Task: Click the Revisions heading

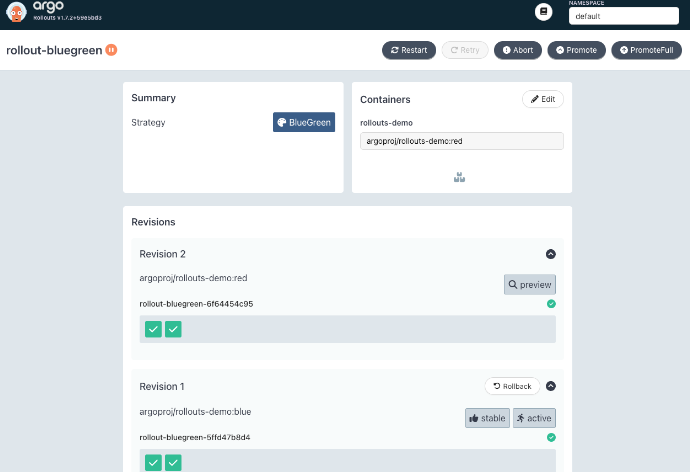Action: pos(153,222)
